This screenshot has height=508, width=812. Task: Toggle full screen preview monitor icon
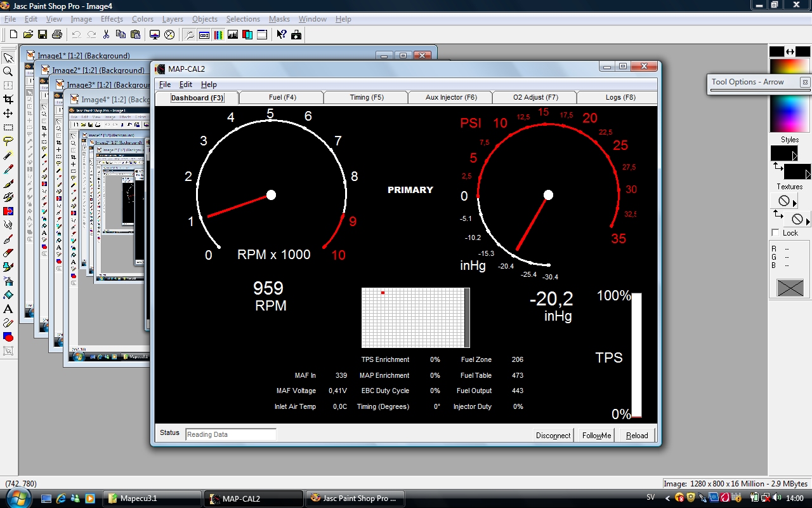point(155,34)
